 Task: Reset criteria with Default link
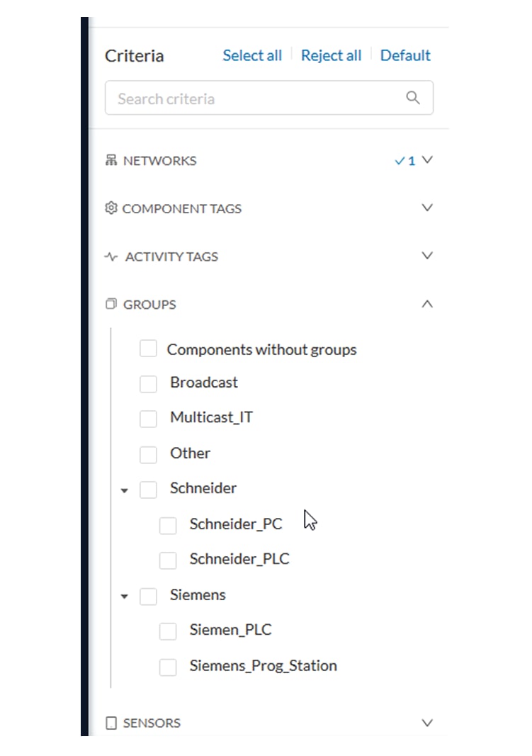pos(405,55)
